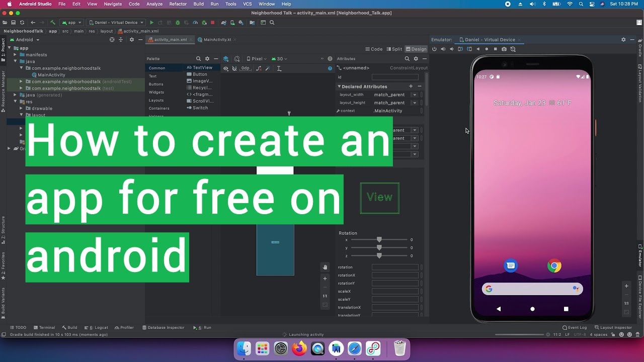Switch editor to Code view
The image size is (644, 362).
tap(374, 49)
